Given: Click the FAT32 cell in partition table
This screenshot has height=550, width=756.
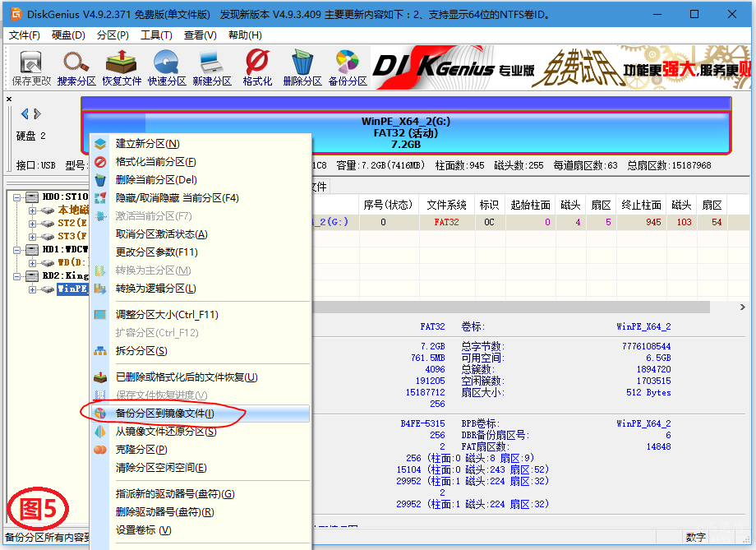Looking at the screenshot, I should pos(446,223).
